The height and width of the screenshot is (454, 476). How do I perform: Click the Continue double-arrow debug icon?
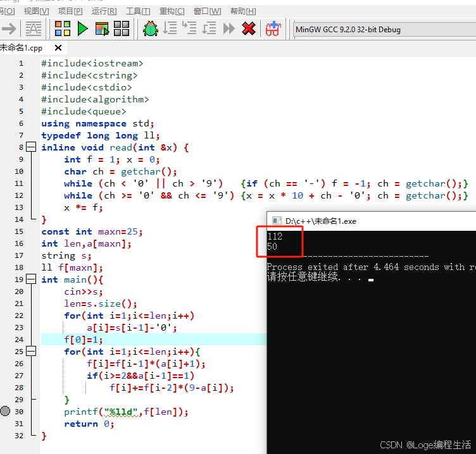229,28
